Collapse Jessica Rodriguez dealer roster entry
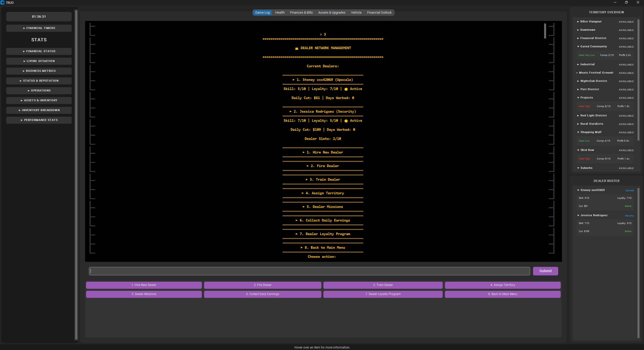 coord(594,215)
